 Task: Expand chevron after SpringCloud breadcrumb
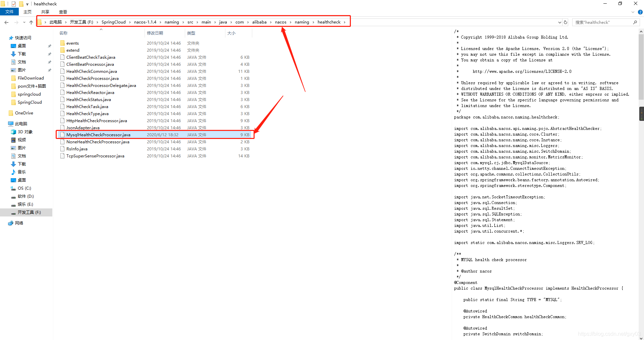click(130, 22)
